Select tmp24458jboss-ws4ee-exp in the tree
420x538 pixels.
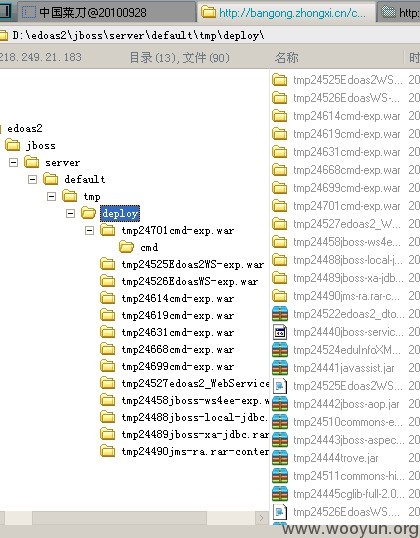(x=195, y=400)
